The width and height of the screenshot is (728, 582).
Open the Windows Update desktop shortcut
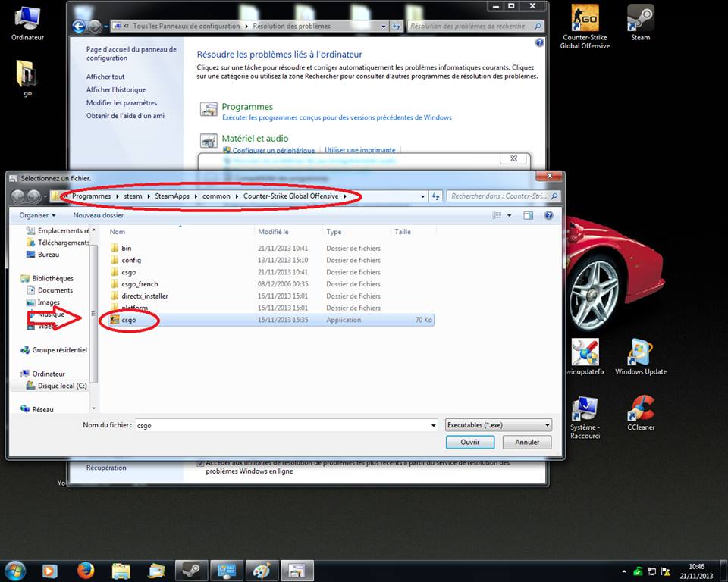click(x=641, y=356)
